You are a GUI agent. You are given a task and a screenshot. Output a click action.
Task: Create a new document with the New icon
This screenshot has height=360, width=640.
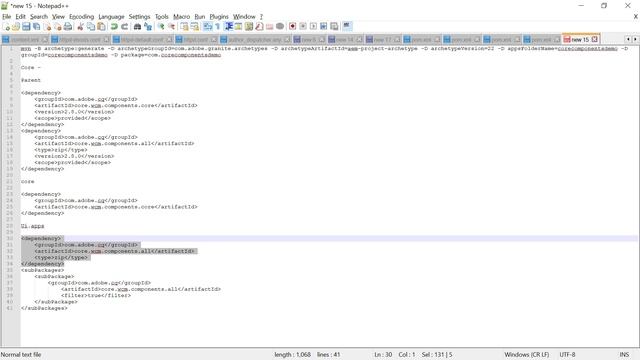click(x=6, y=27)
